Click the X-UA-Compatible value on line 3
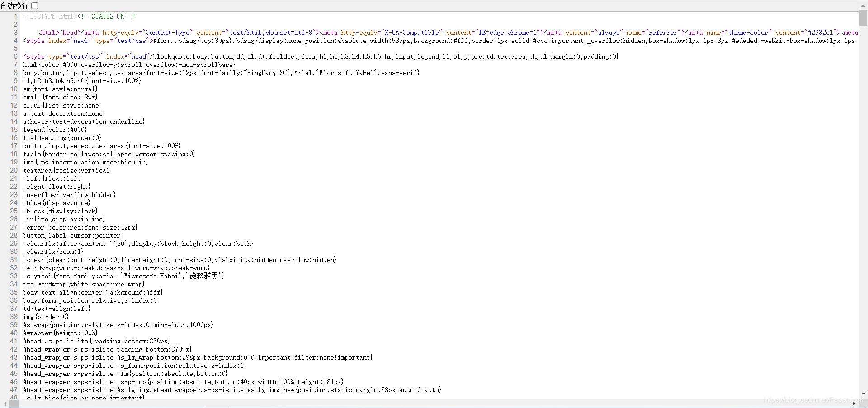 tap(412, 33)
